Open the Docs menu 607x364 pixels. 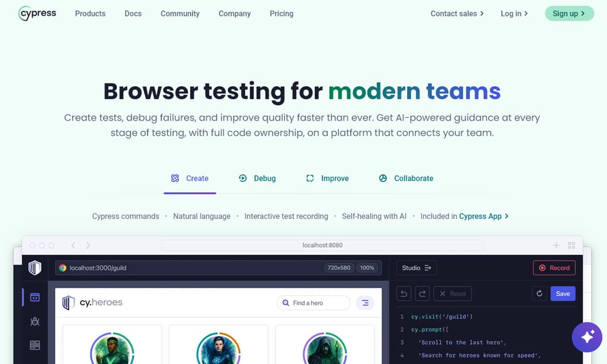[133, 13]
